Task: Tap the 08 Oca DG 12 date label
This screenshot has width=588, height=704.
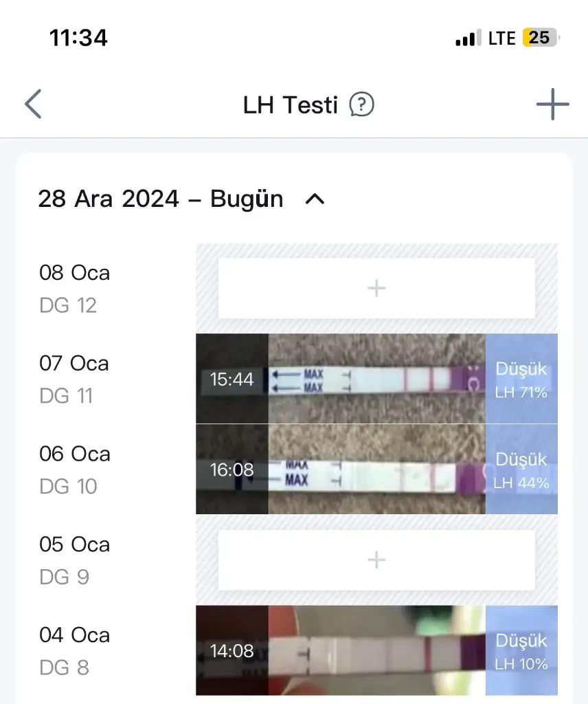Action: pyautogui.click(x=74, y=288)
